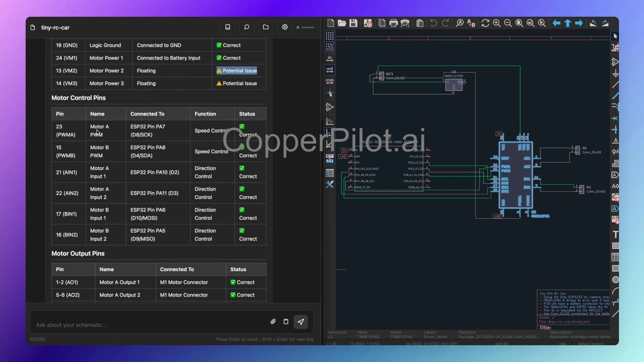Select the add text T tool
The image size is (644, 362).
click(615, 234)
